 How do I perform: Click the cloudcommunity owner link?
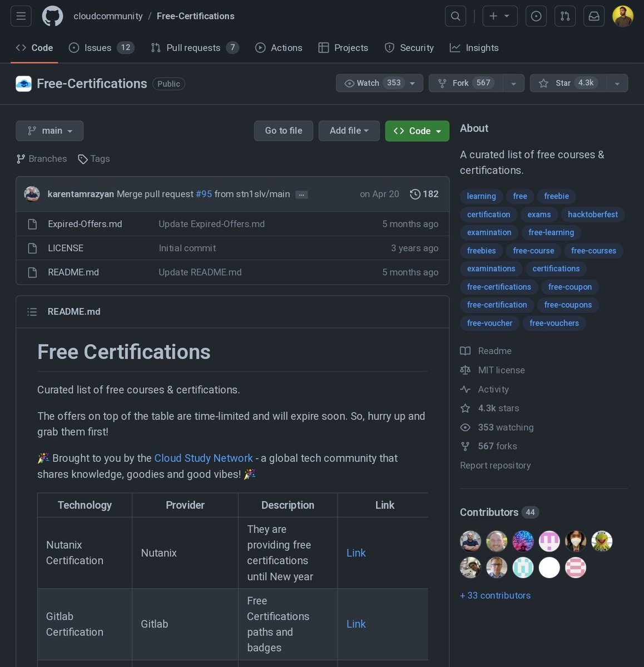pyautogui.click(x=108, y=16)
